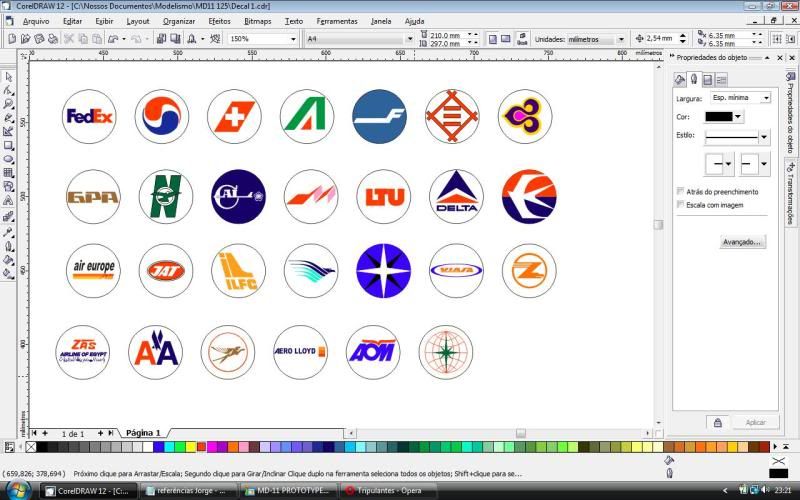Image resolution: width=800 pixels, height=500 pixels.
Task: Toggle 'Escala com imagem' checkbox
Action: [680, 205]
